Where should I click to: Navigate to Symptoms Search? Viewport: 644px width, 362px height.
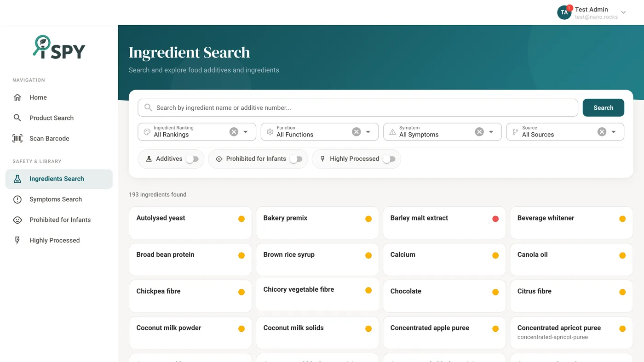[59, 199]
